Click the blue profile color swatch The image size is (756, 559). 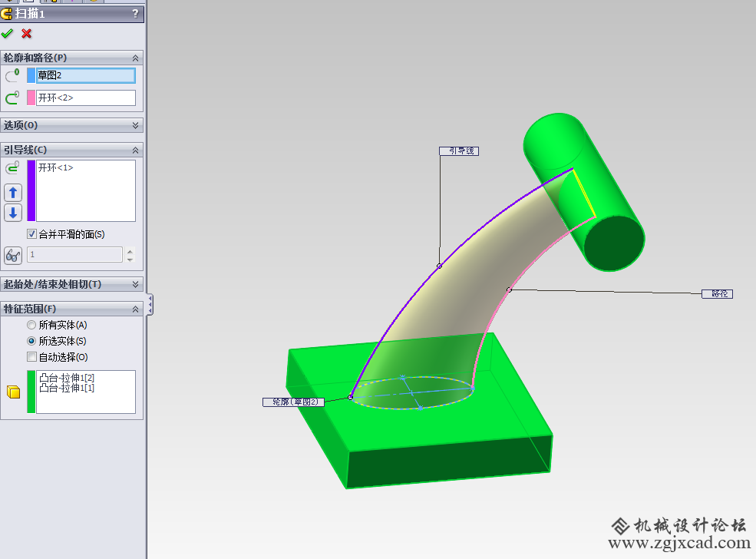(31, 75)
